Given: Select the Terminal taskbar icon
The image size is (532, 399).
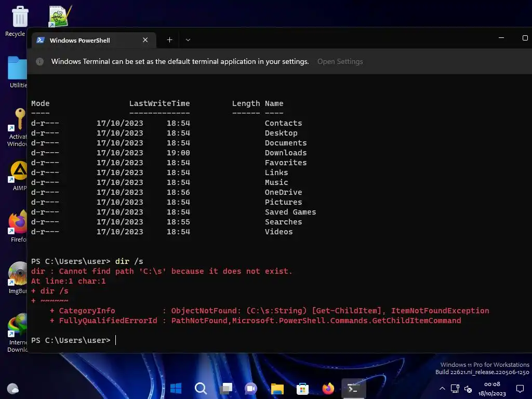Looking at the screenshot, I should pos(353,388).
